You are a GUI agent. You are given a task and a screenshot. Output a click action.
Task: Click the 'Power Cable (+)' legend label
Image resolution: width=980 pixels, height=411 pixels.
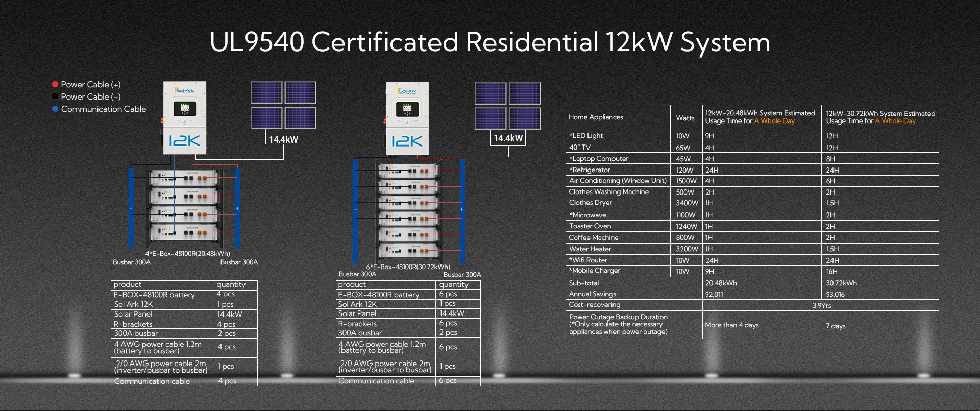tap(91, 85)
